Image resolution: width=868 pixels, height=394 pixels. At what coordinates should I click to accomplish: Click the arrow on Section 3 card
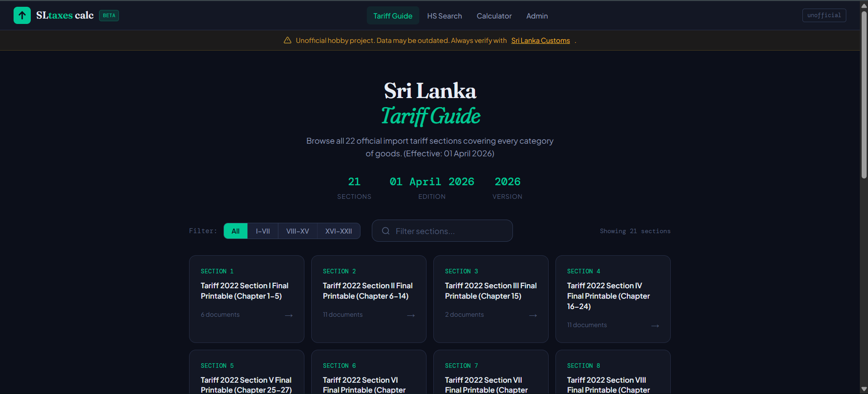(533, 315)
